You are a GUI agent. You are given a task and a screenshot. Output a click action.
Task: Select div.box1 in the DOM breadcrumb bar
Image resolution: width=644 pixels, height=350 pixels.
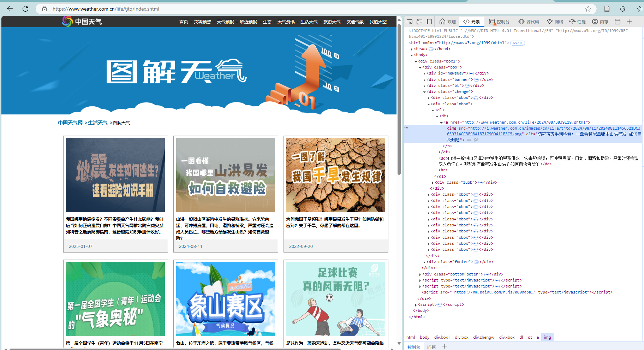click(442, 337)
